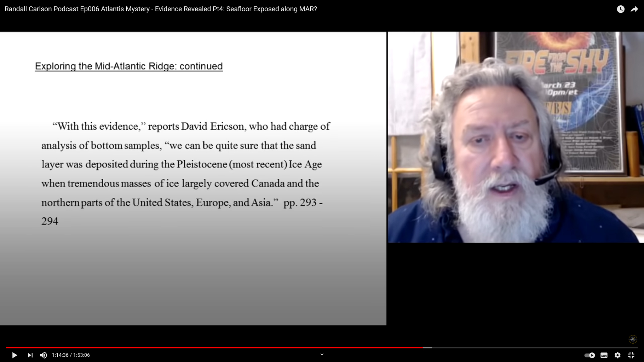The width and height of the screenshot is (644, 362).
Task: Click the gray buffered segment of progress bar
Action: 427,348
